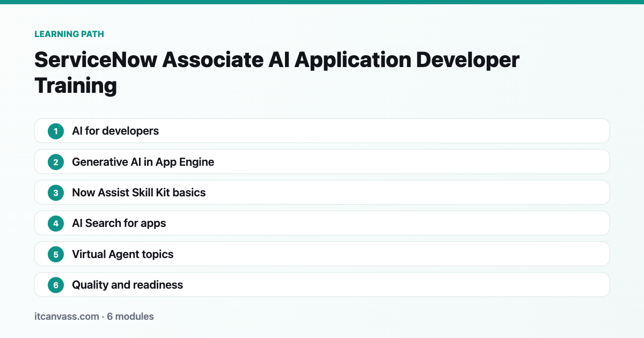The image size is (644, 338).
Task: Open Now Assist Skill Kit basics module
Action: point(322,192)
